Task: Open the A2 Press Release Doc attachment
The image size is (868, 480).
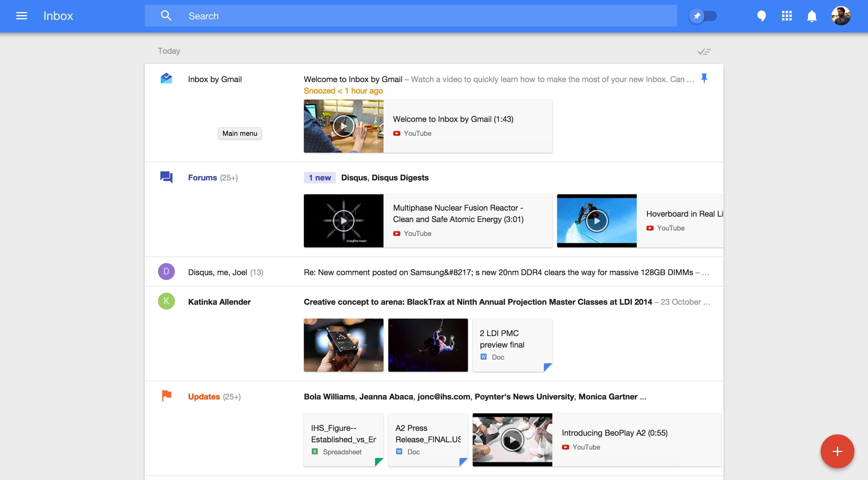Action: point(428,440)
